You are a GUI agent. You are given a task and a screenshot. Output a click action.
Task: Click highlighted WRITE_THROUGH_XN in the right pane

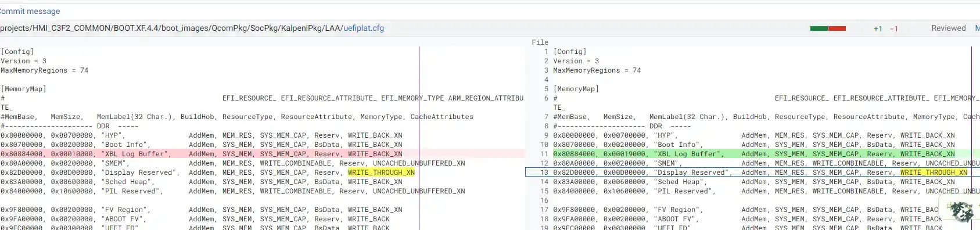coord(934,172)
